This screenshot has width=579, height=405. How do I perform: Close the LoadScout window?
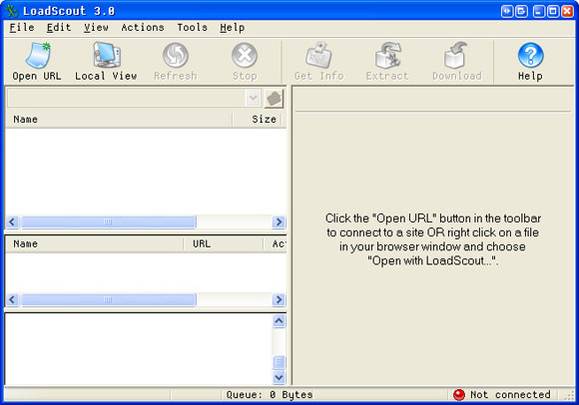click(x=568, y=11)
